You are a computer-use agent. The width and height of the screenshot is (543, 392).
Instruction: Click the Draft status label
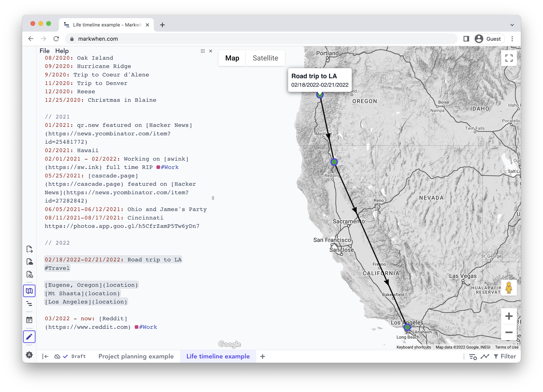(78, 357)
